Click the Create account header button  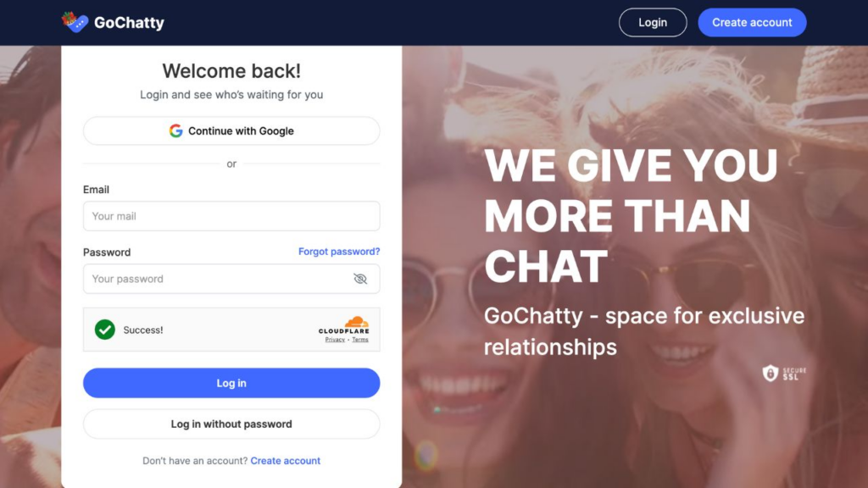pyautogui.click(x=752, y=23)
